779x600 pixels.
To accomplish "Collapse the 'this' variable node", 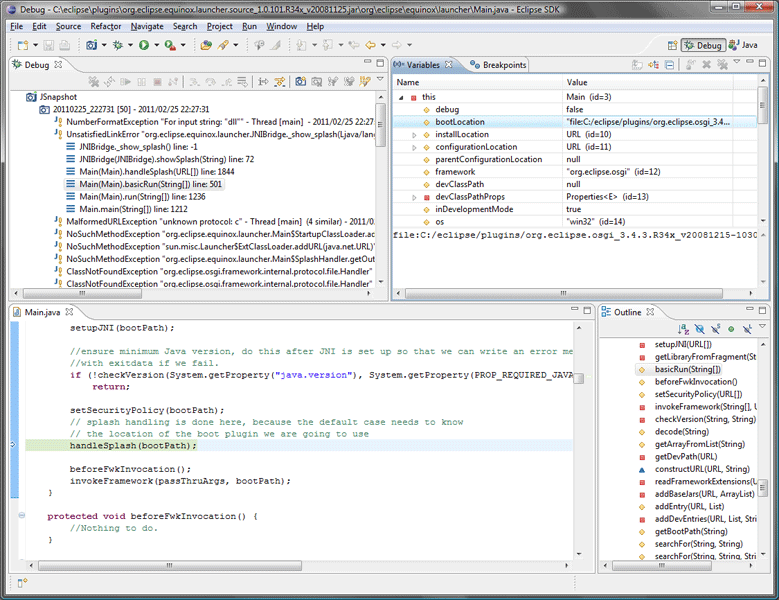I will click(401, 97).
